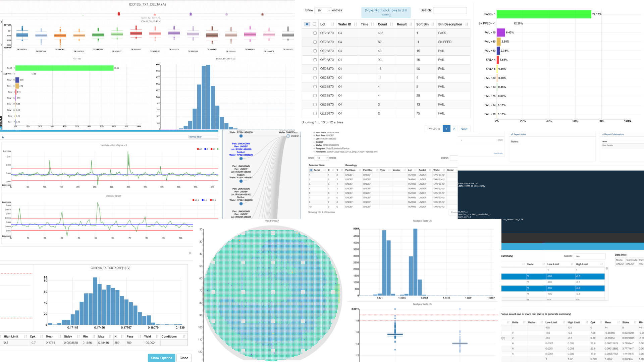This screenshot has width=644, height=362.
Task: Sort the bin table by the Count column
Action: point(385,24)
